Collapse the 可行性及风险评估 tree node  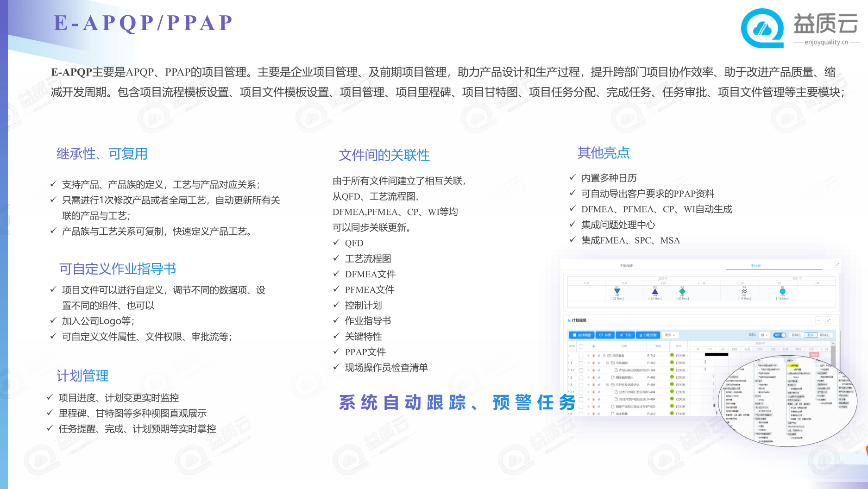[607, 385]
